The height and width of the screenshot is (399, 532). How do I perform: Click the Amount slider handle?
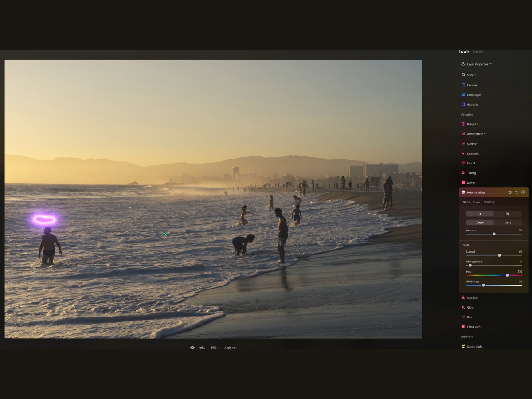point(494,234)
